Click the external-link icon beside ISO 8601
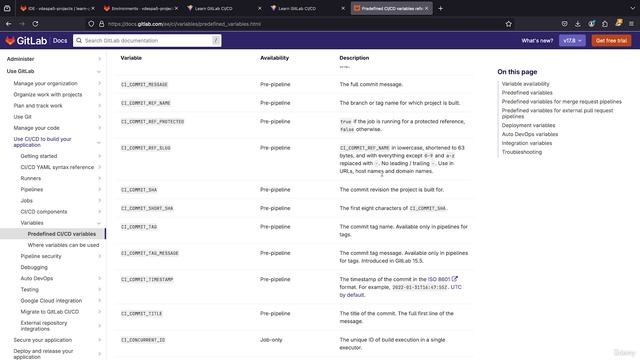Viewport: 640px width, 360px height. 455,279
